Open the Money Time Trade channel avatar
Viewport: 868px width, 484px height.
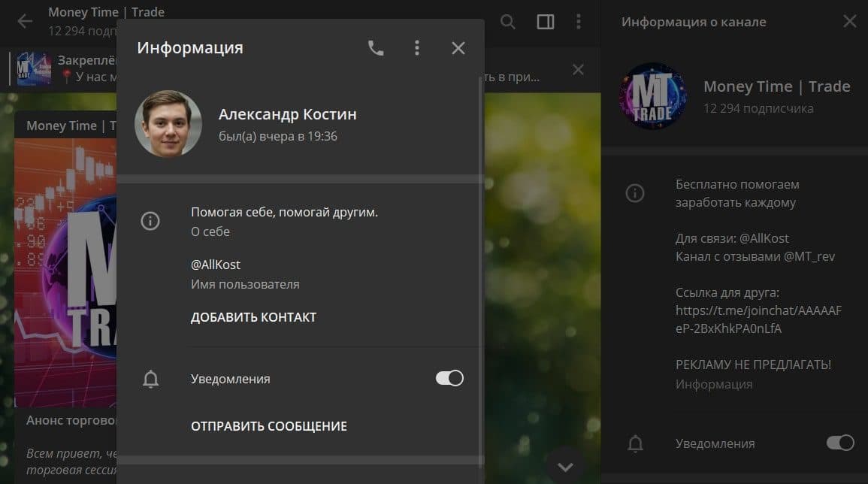coord(652,95)
